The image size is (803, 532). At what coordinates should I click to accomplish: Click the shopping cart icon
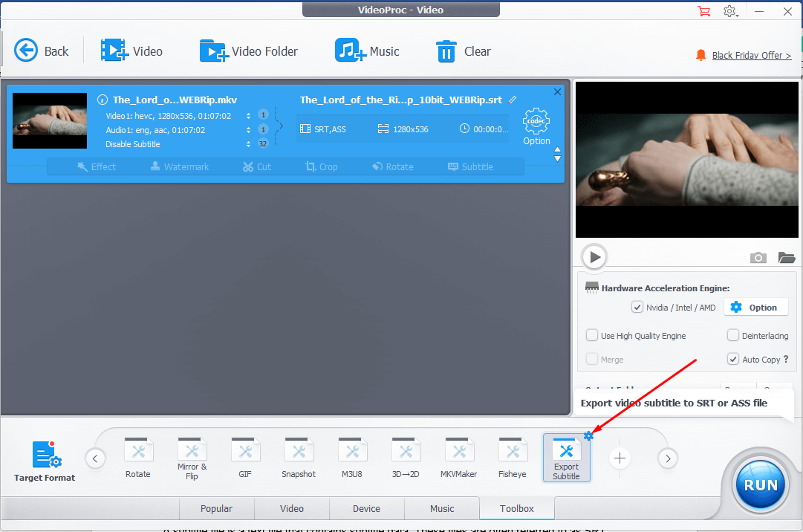coord(703,10)
